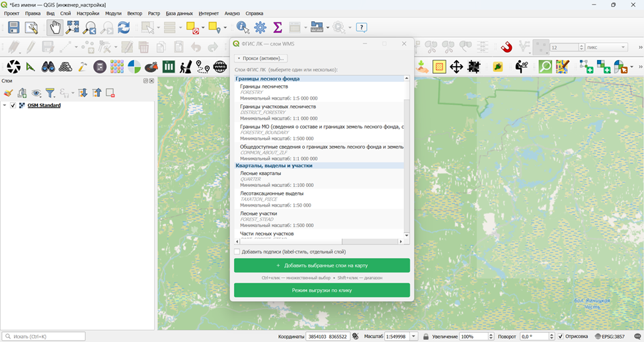This screenshot has width=644, height=342.
Task: Toggle the Отрисовка render checkbox
Action: coord(561,336)
